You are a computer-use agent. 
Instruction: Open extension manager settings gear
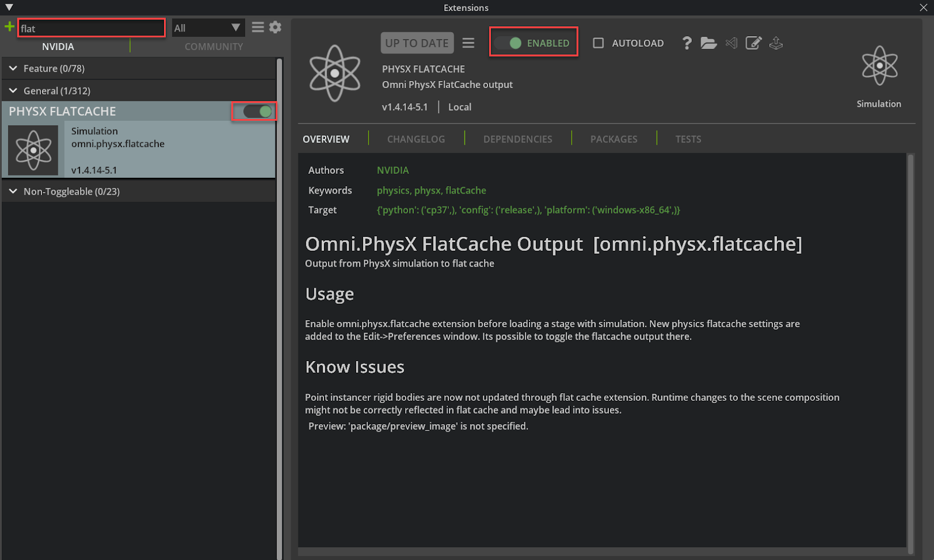[x=276, y=27]
